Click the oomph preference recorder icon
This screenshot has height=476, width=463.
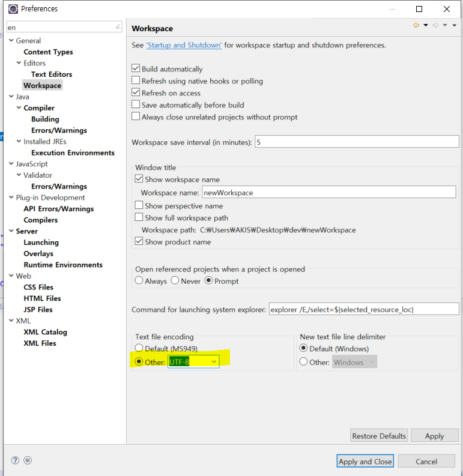click(x=28, y=460)
